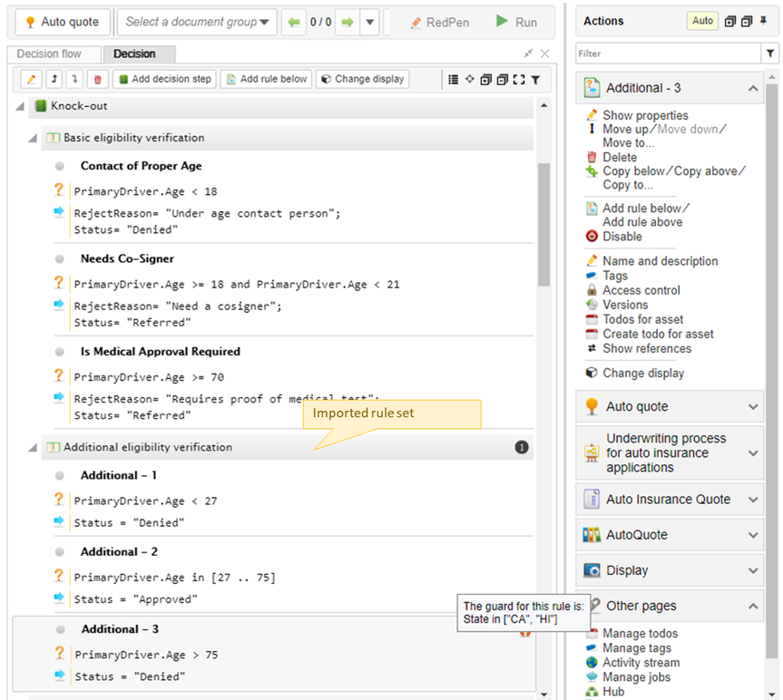Disable the rule via Disable action
Screen dimensions: 783x700
pos(622,237)
